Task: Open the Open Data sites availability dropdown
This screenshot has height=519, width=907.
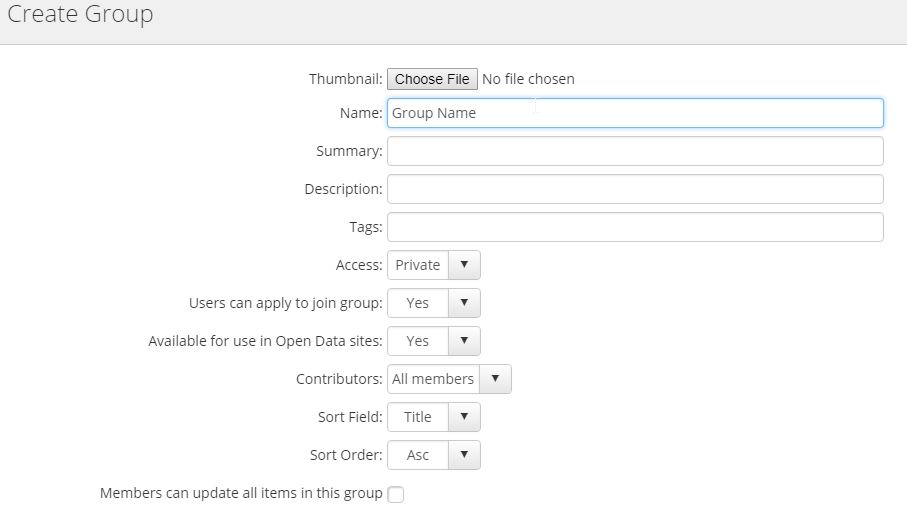Action: 464,341
